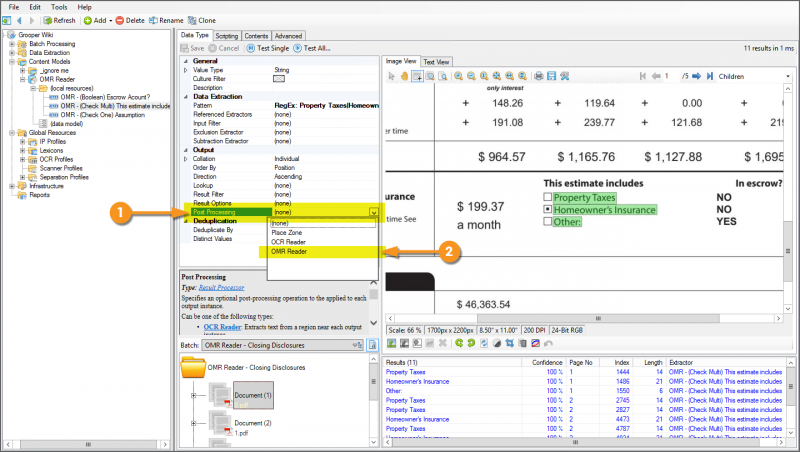Open the Batch selection dropdown
This screenshot has height=452, width=800.
tap(356, 345)
